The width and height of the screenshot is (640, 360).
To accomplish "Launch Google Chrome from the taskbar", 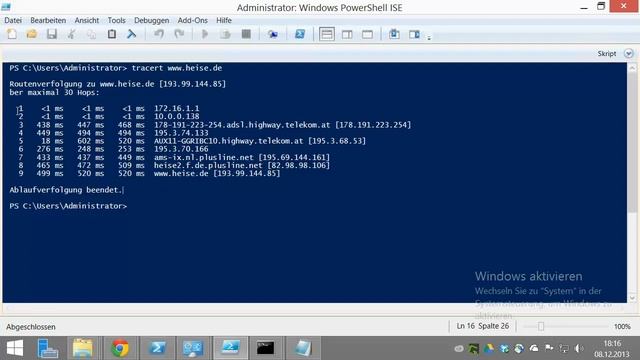I will (120, 348).
